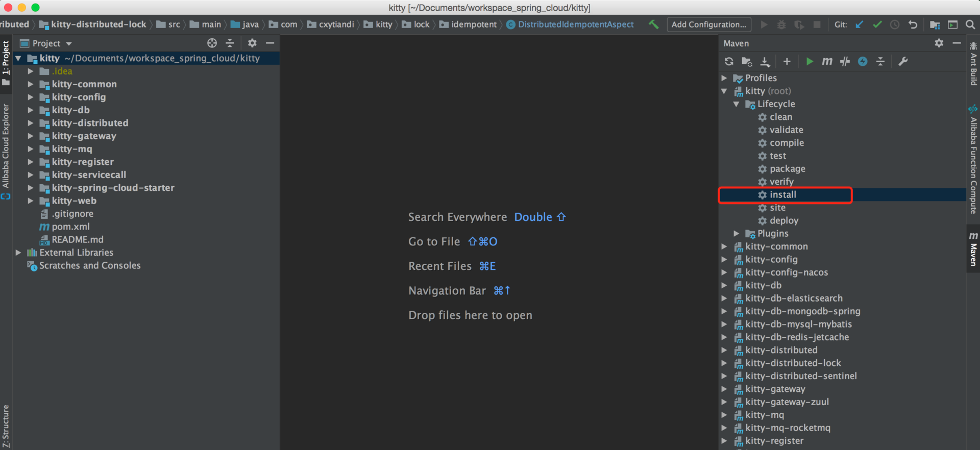Collapse the Maven Lifecycle node
The width and height of the screenshot is (980, 450).
(737, 104)
